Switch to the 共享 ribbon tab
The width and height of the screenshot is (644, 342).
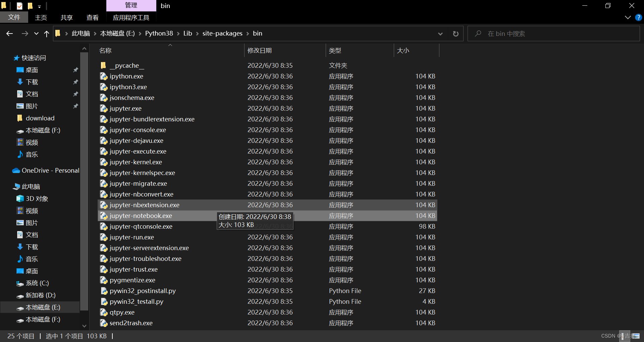pos(67,17)
